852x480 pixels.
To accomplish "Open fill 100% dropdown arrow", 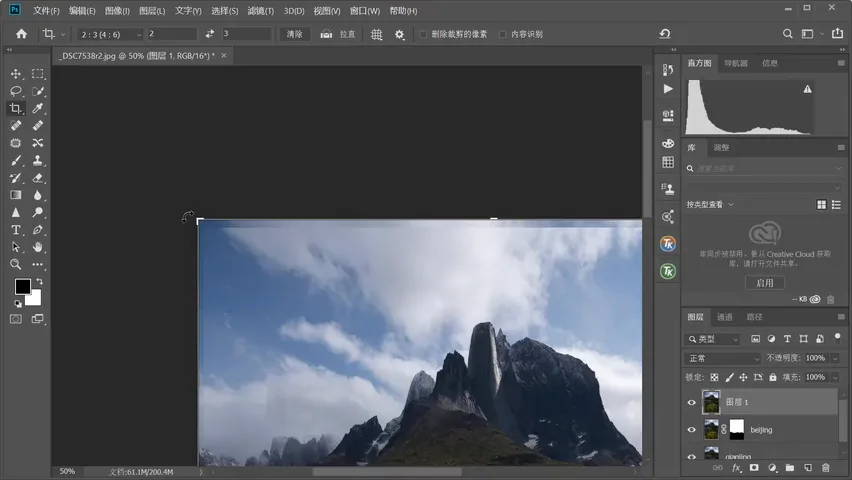I will point(835,377).
